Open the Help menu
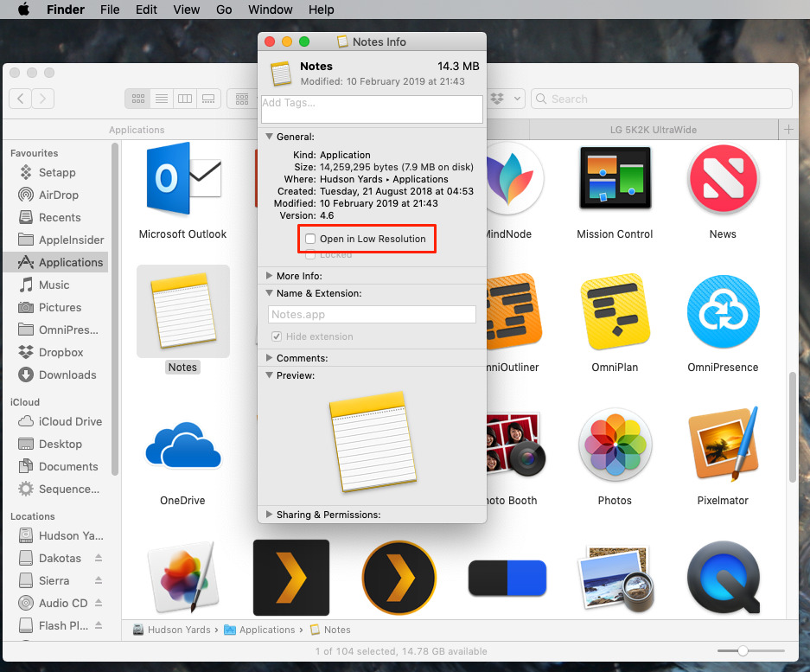810x672 pixels. point(322,10)
